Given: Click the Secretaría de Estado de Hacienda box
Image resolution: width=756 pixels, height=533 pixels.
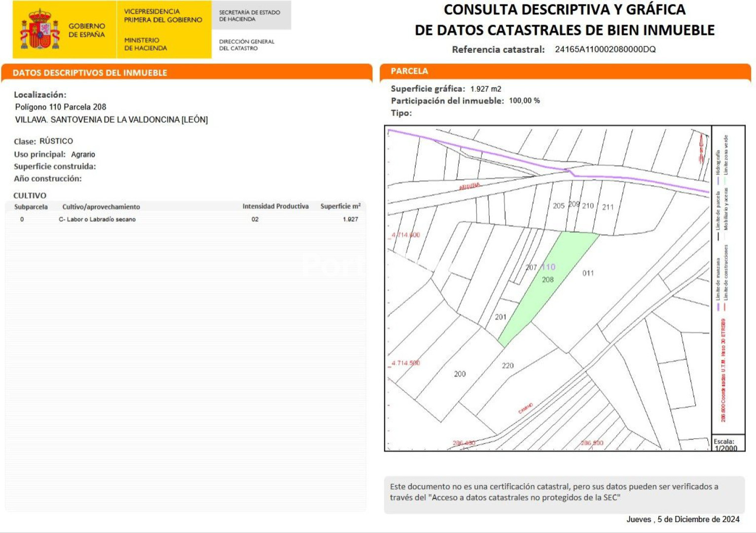Looking at the screenshot, I should coord(251,16).
